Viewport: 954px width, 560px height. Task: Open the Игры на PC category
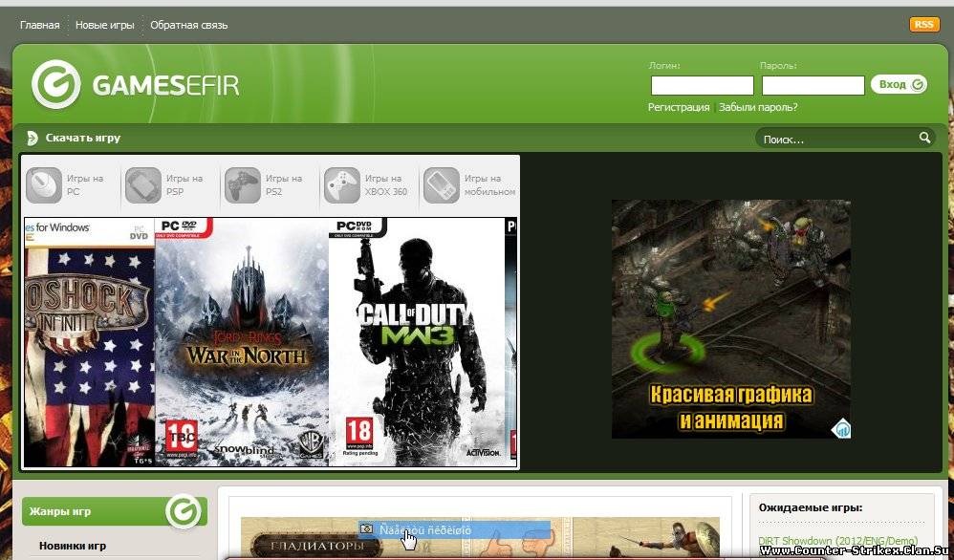(85, 184)
